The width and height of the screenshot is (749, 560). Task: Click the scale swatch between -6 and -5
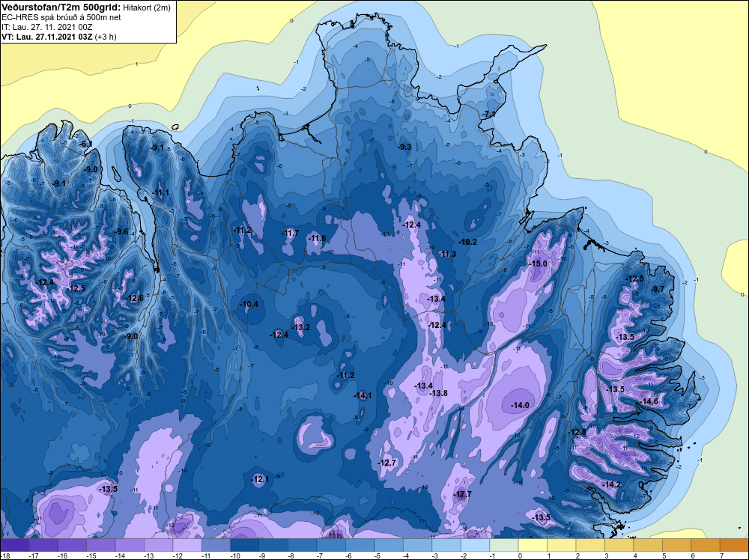(360, 545)
